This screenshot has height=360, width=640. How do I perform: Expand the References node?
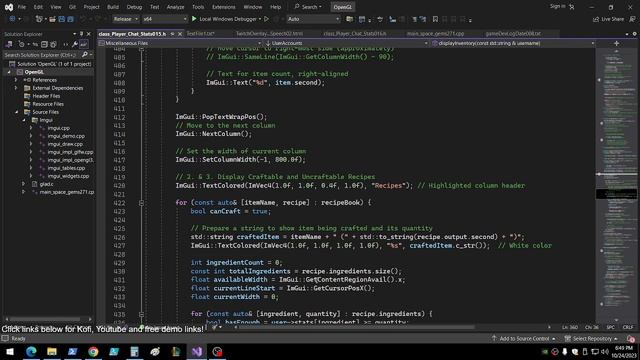[16, 80]
